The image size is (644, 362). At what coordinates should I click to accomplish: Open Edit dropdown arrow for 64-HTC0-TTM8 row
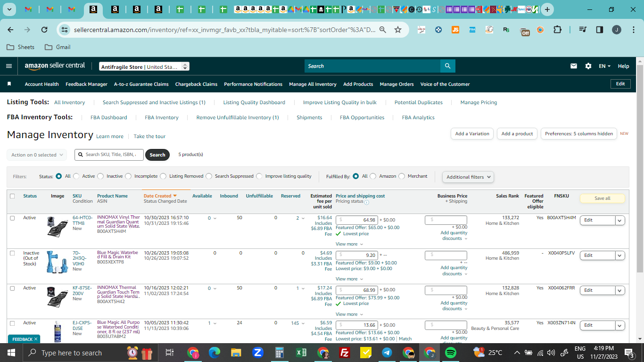620,220
